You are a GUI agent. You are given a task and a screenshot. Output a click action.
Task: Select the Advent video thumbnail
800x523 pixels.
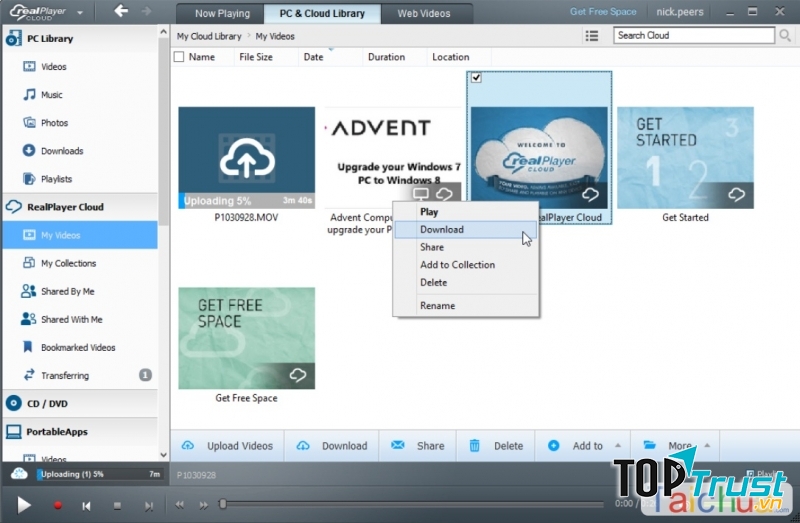click(x=393, y=158)
